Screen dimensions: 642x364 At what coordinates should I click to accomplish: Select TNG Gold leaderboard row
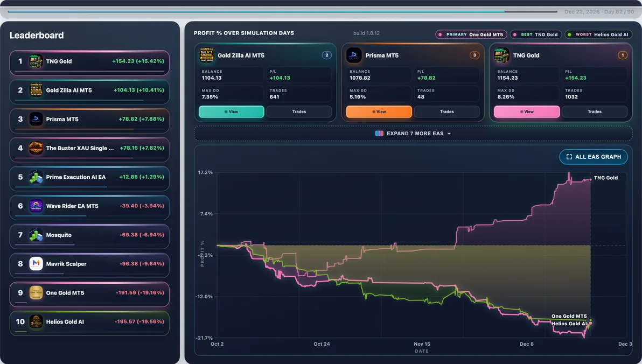(89, 62)
